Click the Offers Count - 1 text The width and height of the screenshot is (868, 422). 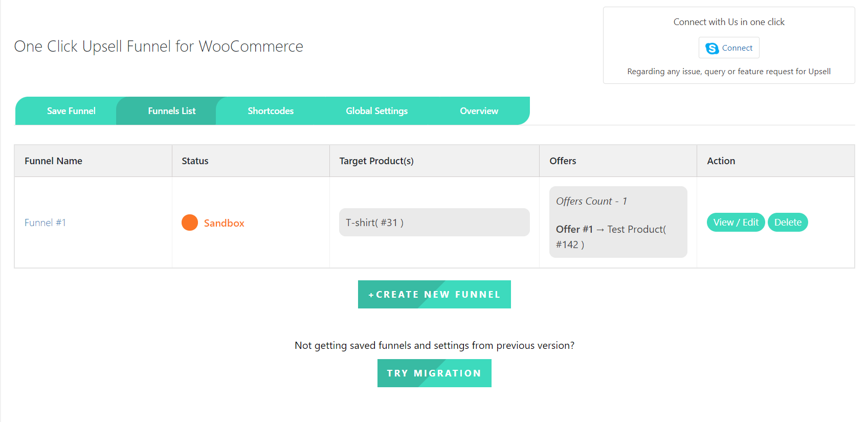coord(591,201)
